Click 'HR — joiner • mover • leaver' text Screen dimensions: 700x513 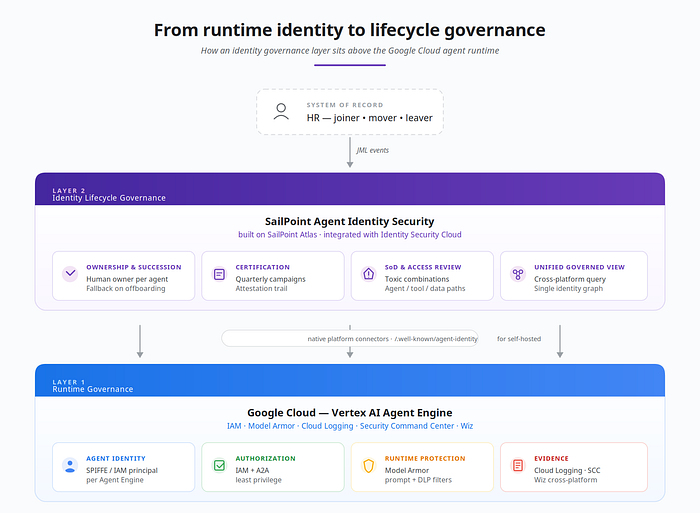tap(370, 118)
